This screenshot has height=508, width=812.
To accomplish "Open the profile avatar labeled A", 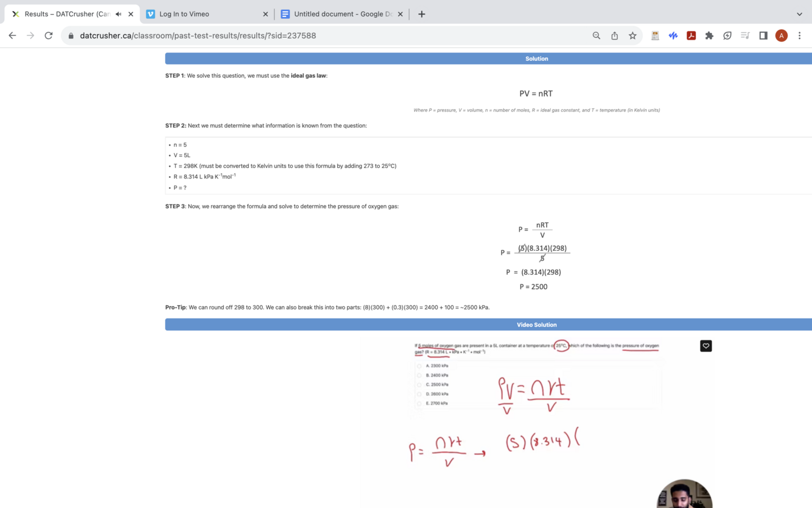I will tap(782, 36).
